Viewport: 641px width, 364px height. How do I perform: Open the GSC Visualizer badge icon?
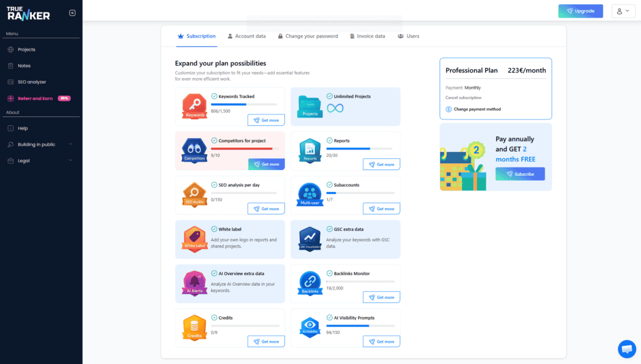coord(310,239)
